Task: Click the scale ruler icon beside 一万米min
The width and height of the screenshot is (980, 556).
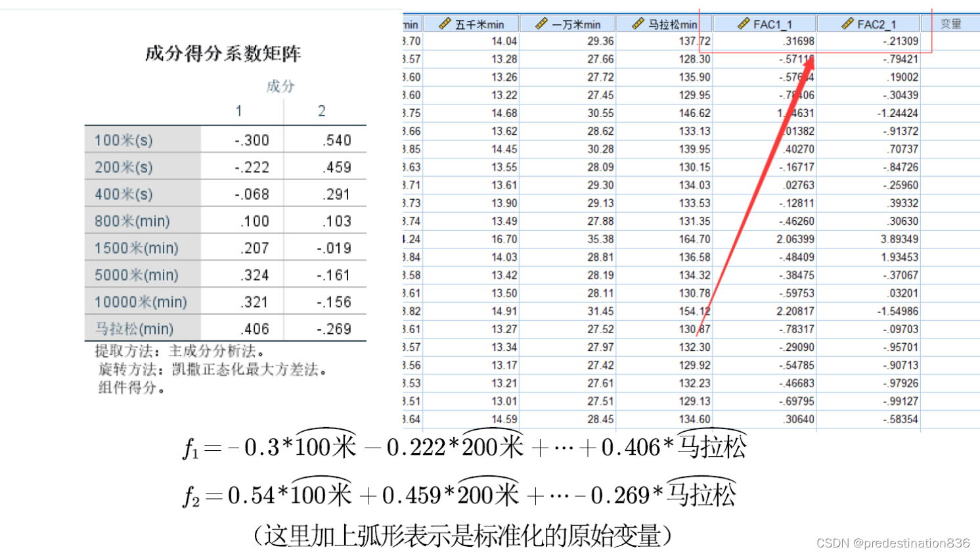Action: [x=541, y=24]
